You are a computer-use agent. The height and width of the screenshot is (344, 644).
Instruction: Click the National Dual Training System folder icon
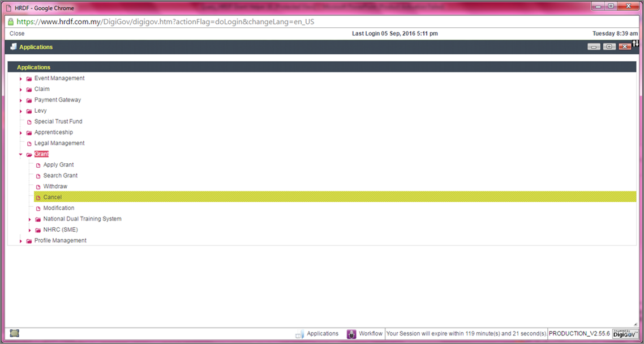click(x=38, y=219)
